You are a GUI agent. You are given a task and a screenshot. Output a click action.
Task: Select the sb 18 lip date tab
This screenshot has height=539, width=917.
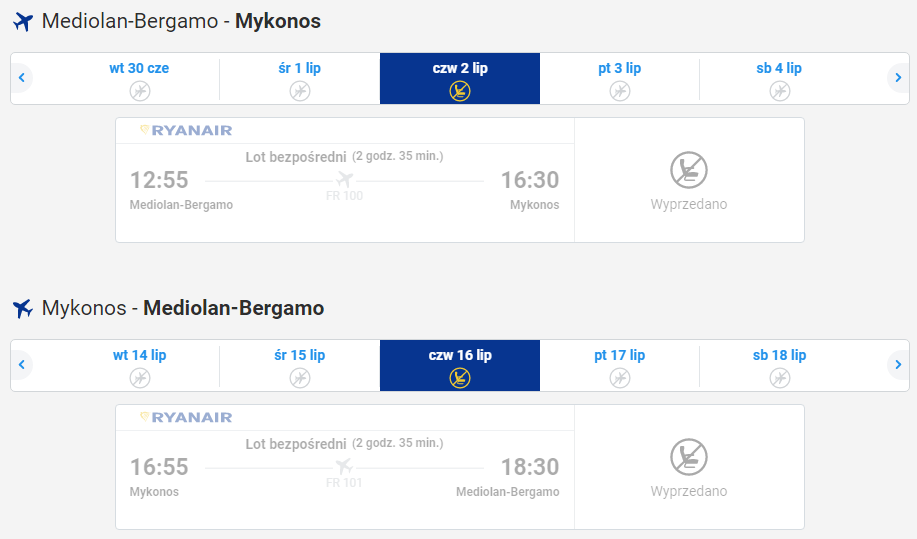780,365
